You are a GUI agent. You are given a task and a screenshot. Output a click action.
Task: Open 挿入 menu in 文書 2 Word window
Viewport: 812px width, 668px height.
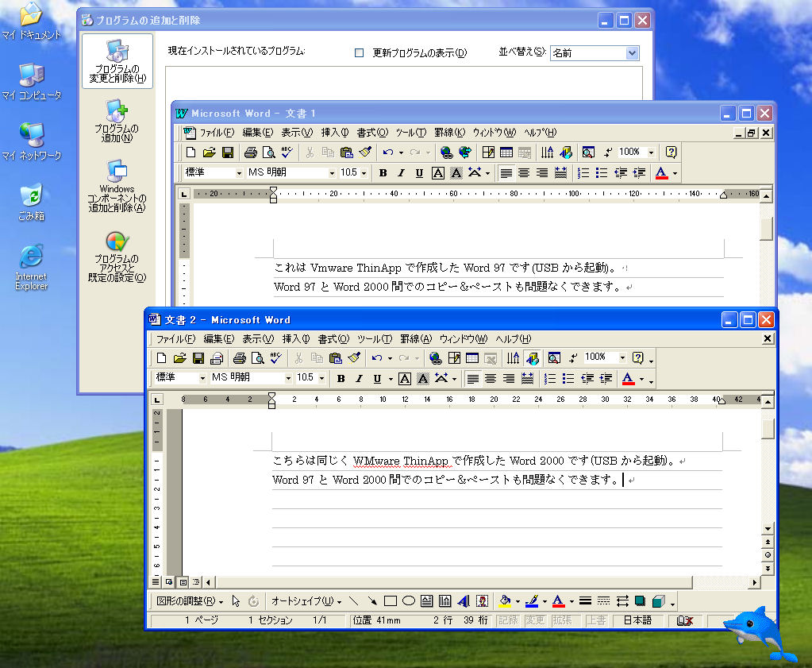(296, 339)
